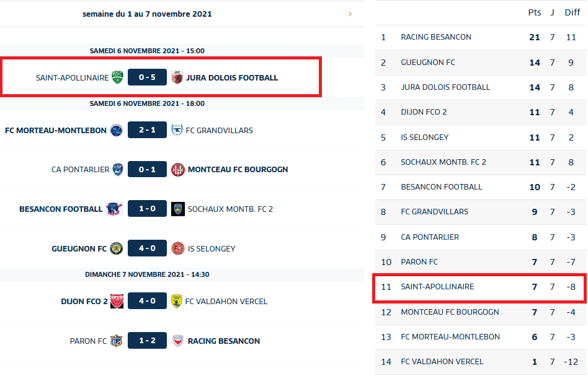Open the 4 - 0 score of Gueugnon match
The height and width of the screenshot is (376, 588).
pos(147,248)
